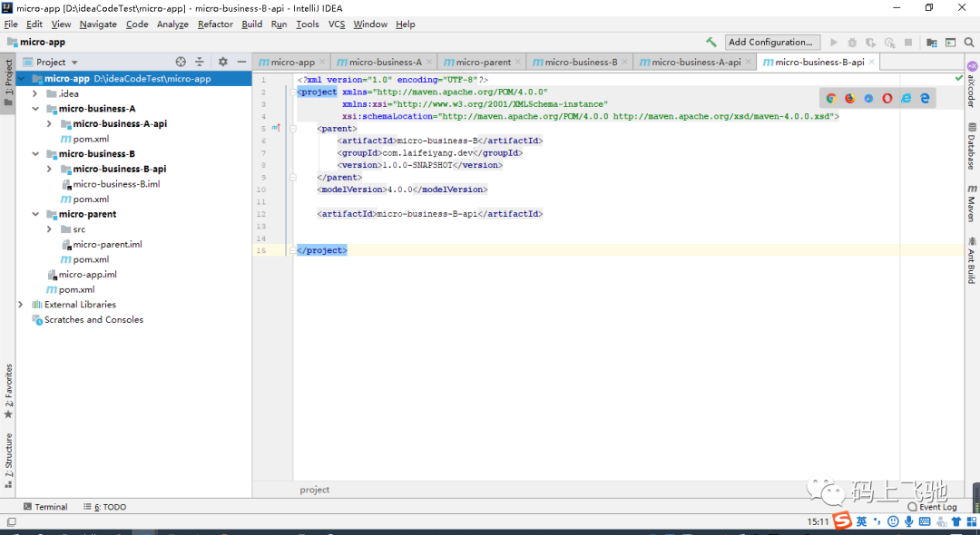Expand the micro-business-A-api folder
The width and height of the screenshot is (980, 535).
pyautogui.click(x=49, y=123)
